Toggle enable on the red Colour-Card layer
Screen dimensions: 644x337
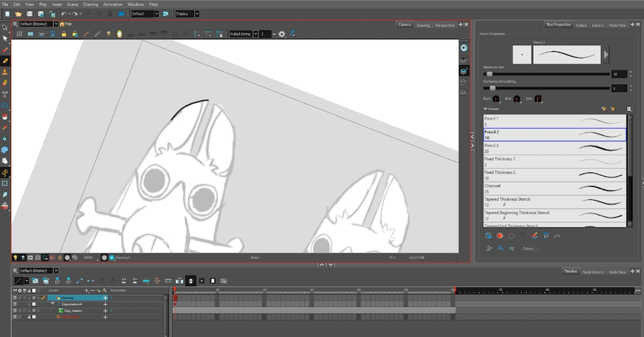pos(16,317)
